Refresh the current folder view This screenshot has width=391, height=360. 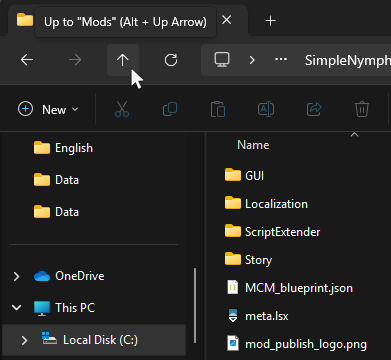[171, 60]
